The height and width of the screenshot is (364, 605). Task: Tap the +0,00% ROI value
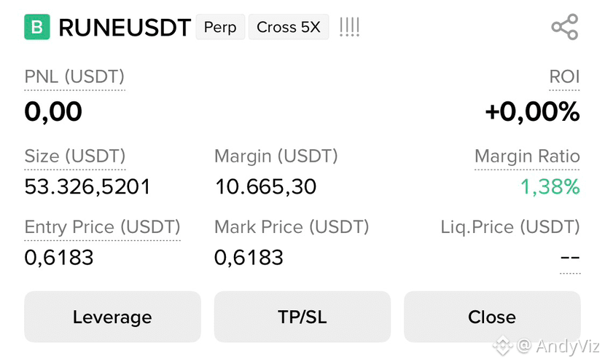pyautogui.click(x=532, y=112)
